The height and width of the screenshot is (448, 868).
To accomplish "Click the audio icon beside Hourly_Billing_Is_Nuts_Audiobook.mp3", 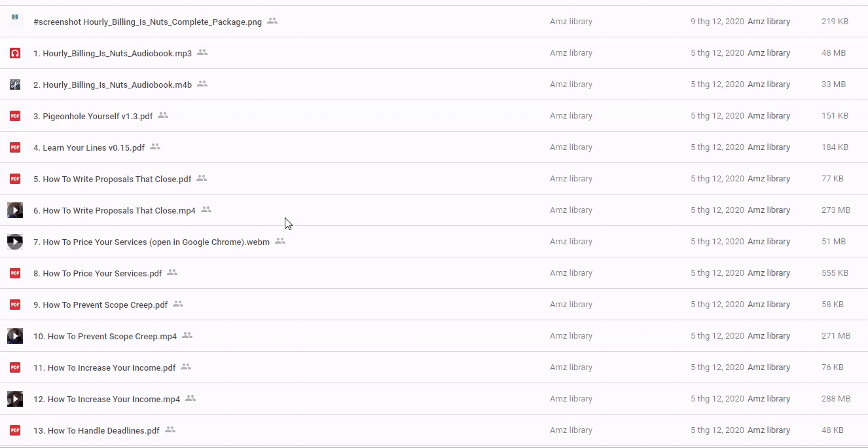I will point(15,53).
